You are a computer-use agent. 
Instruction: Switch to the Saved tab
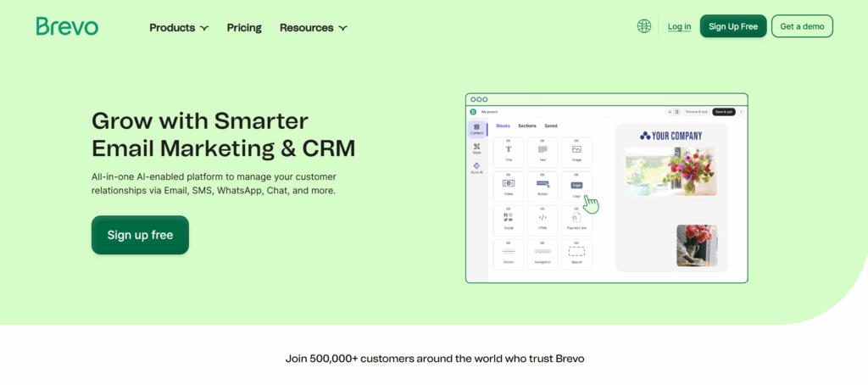coord(551,126)
